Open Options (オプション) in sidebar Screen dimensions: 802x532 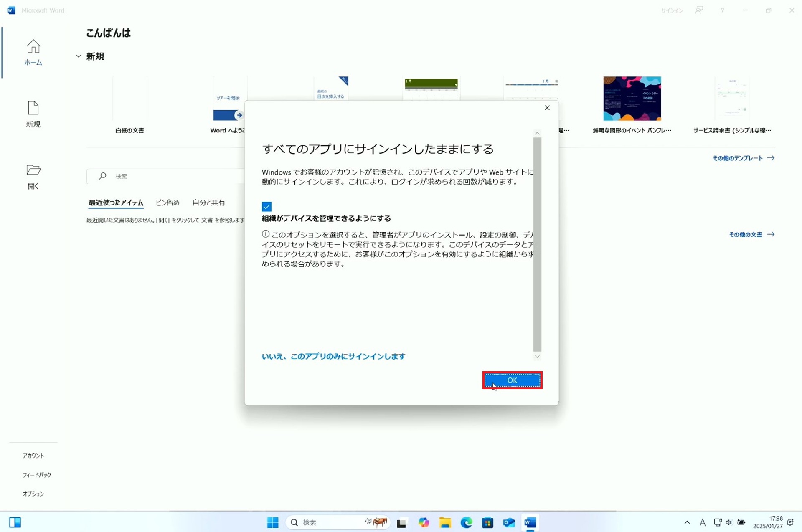[x=33, y=494]
